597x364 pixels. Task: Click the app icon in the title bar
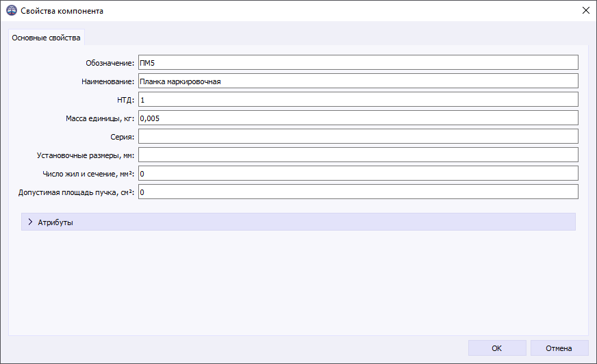coord(12,11)
